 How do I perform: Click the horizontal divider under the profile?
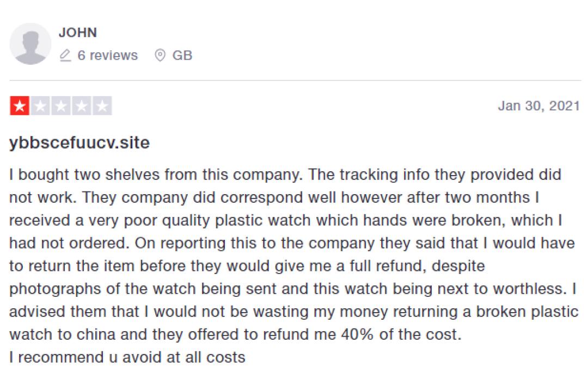tap(294, 80)
